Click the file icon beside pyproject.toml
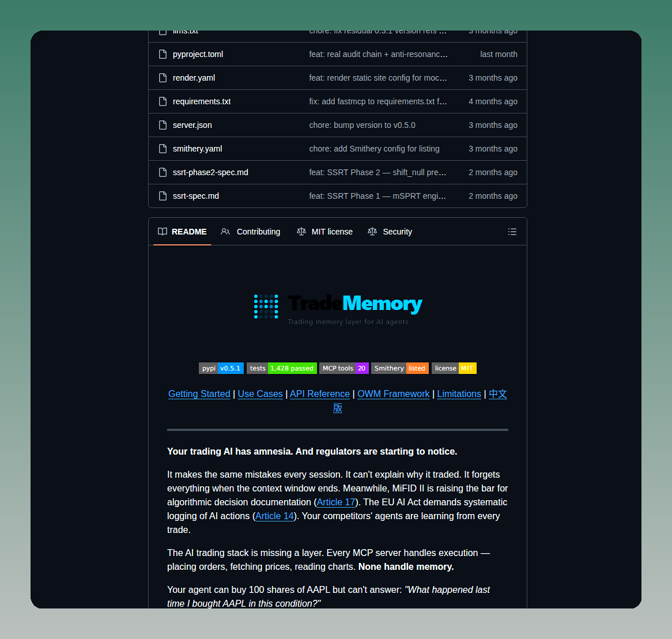 (x=163, y=54)
